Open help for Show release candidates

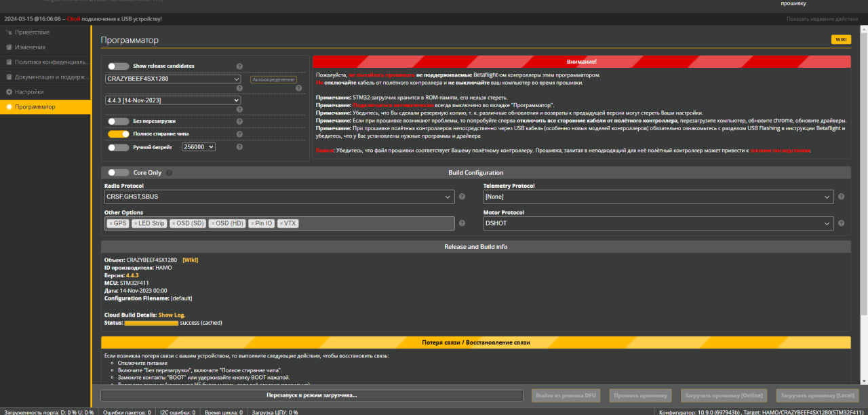[x=239, y=66]
